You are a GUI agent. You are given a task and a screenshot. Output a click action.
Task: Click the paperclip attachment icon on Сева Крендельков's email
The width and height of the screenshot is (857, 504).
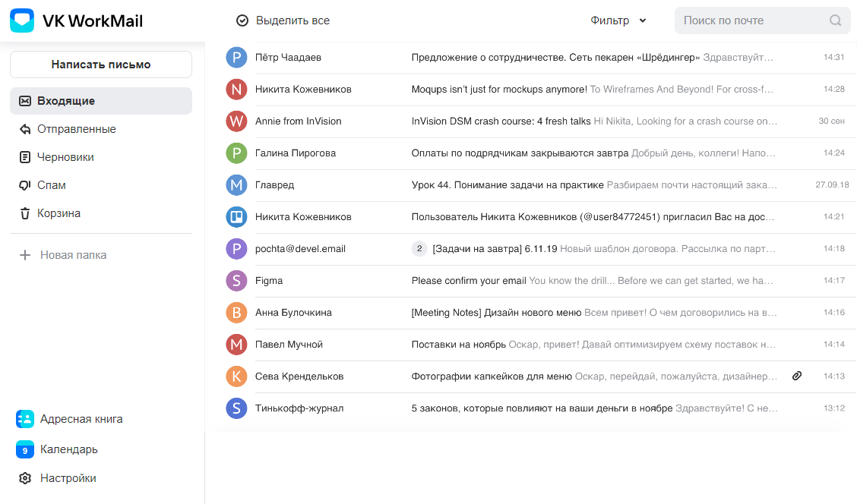[796, 376]
